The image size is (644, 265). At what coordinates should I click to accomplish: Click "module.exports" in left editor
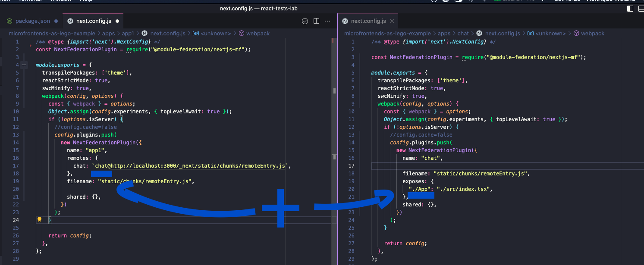click(57, 65)
